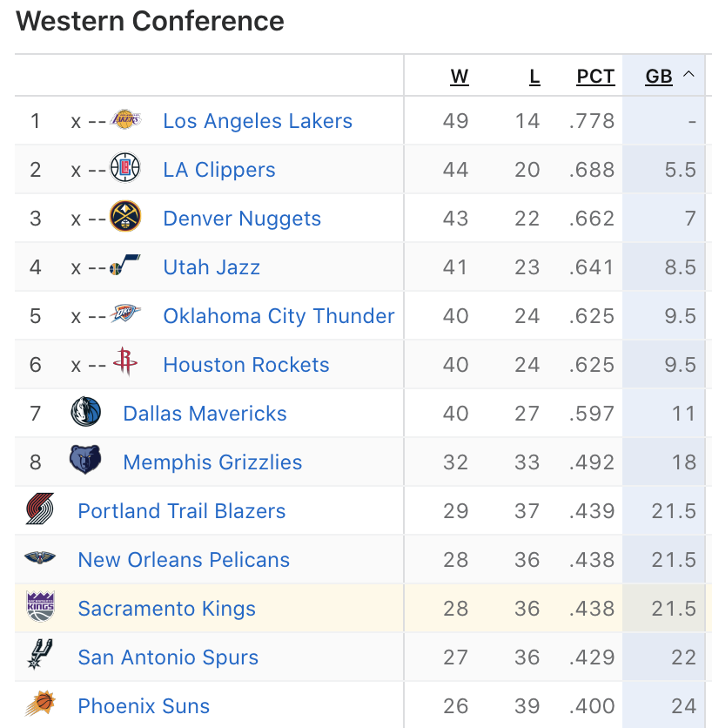
Task: Click the Dallas Mavericks logo
Action: [86, 412]
